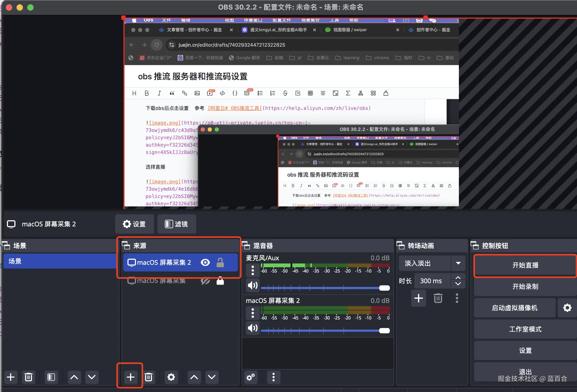The width and height of the screenshot is (577, 392).
Task: Click the 开始录制 button
Action: coord(525,286)
